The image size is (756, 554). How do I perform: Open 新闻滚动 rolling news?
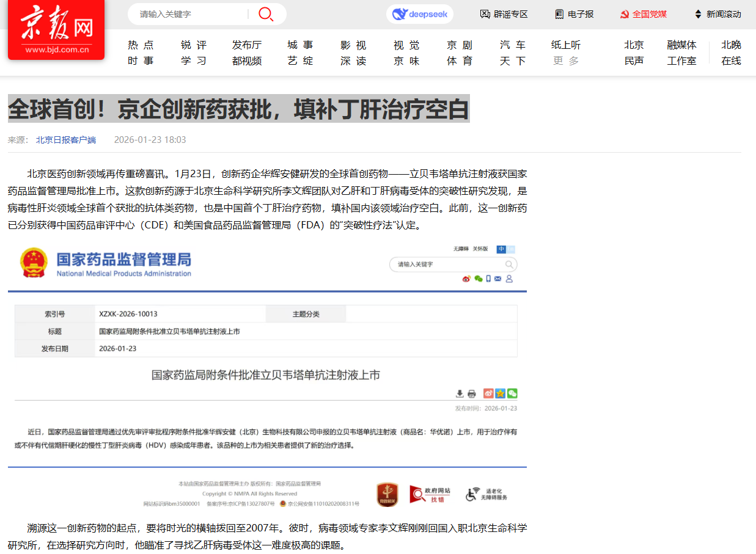[x=717, y=14]
